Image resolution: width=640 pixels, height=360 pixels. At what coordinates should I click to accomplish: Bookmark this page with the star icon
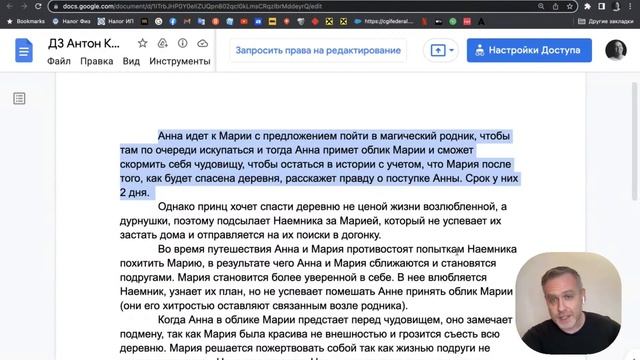pyautogui.click(x=570, y=6)
